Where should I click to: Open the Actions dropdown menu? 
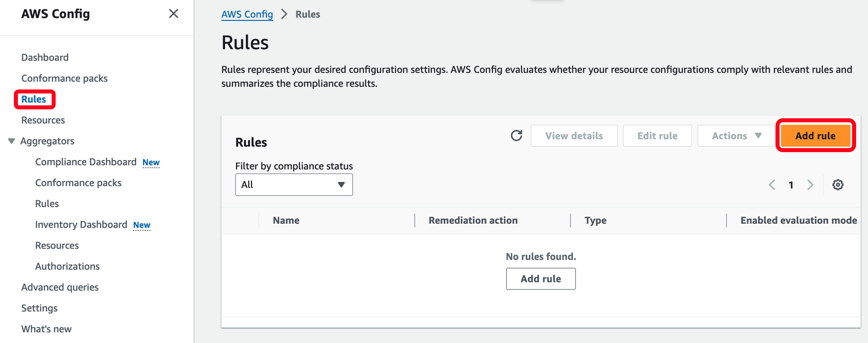tap(736, 136)
